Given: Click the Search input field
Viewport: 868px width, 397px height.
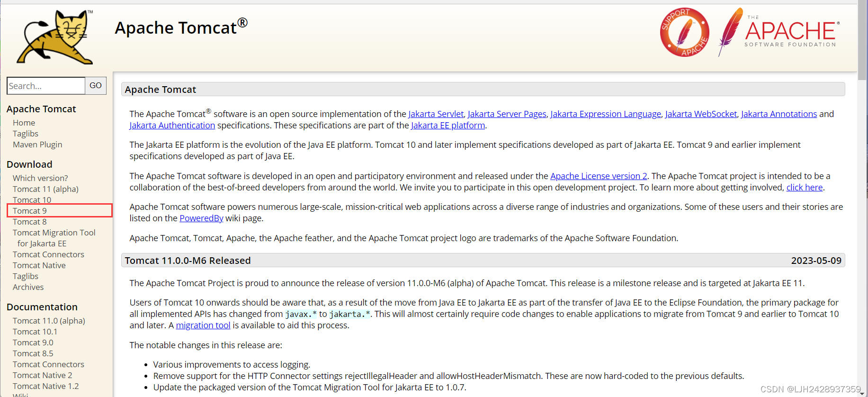Looking at the screenshot, I should (46, 86).
